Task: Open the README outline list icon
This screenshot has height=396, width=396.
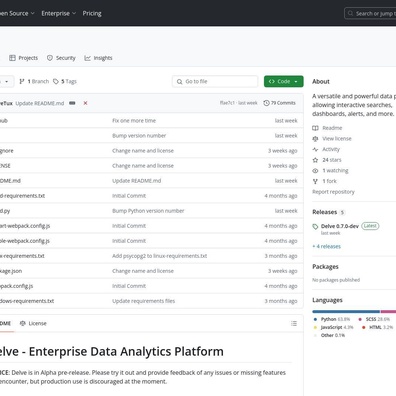Action: pyautogui.click(x=294, y=323)
